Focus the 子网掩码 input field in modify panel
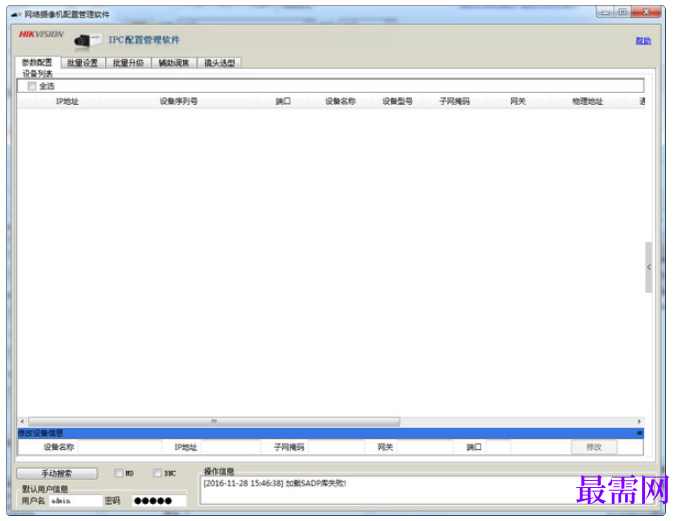This screenshot has width=688, height=521. [x=337, y=447]
